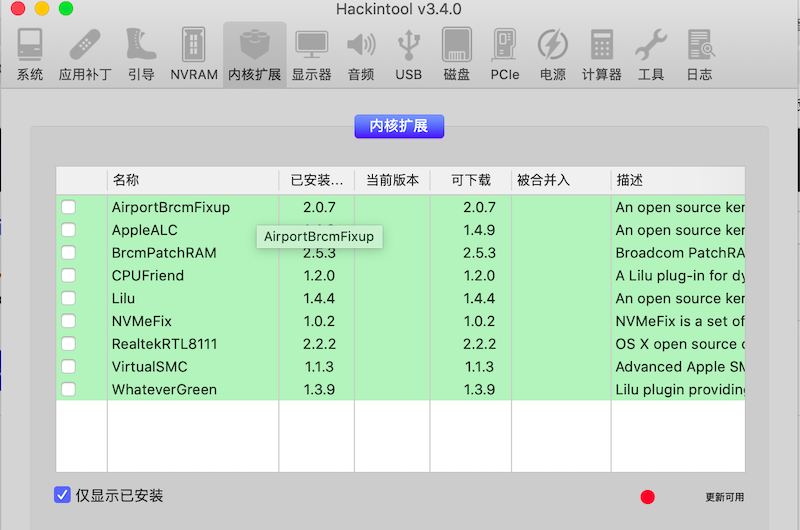
Task: Open the 磁盘 disk section
Action: [x=457, y=54]
